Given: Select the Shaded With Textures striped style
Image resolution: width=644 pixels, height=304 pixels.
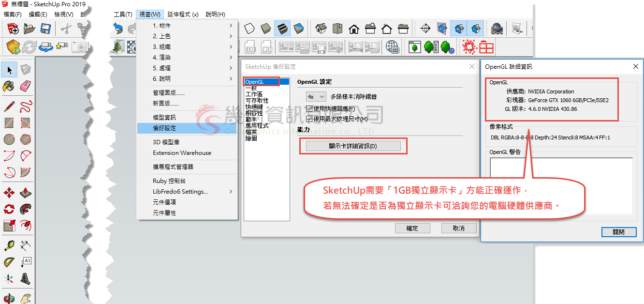Looking at the screenshot, I should pos(282,29).
